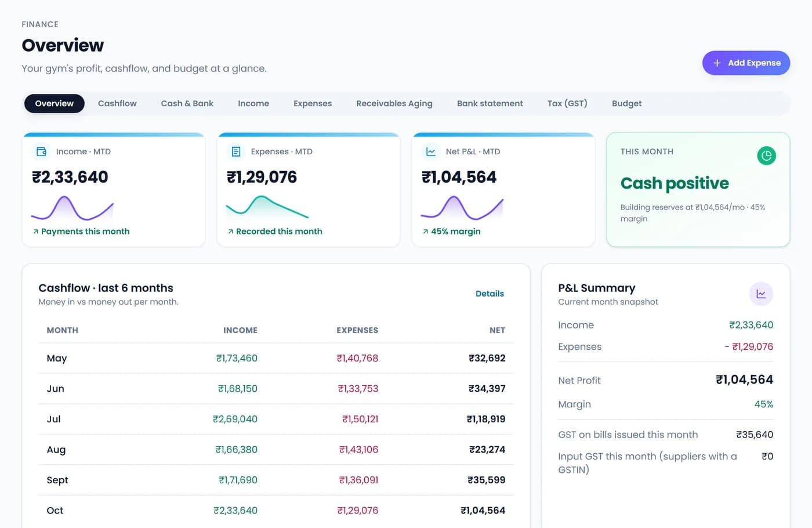Viewport: 812px width, 528px height.
Task: Click the Net P&L sparkline chart
Action: click(462, 208)
